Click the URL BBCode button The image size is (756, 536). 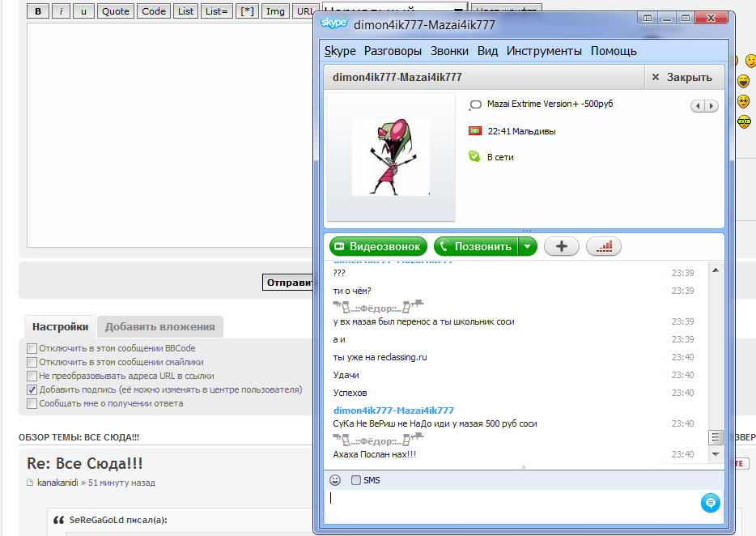[304, 11]
